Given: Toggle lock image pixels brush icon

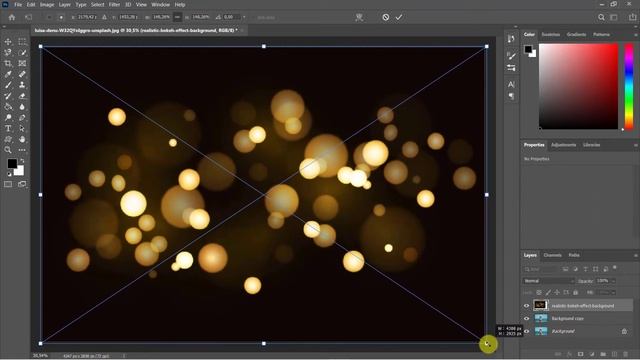Looking at the screenshot, I should pos(548,293).
